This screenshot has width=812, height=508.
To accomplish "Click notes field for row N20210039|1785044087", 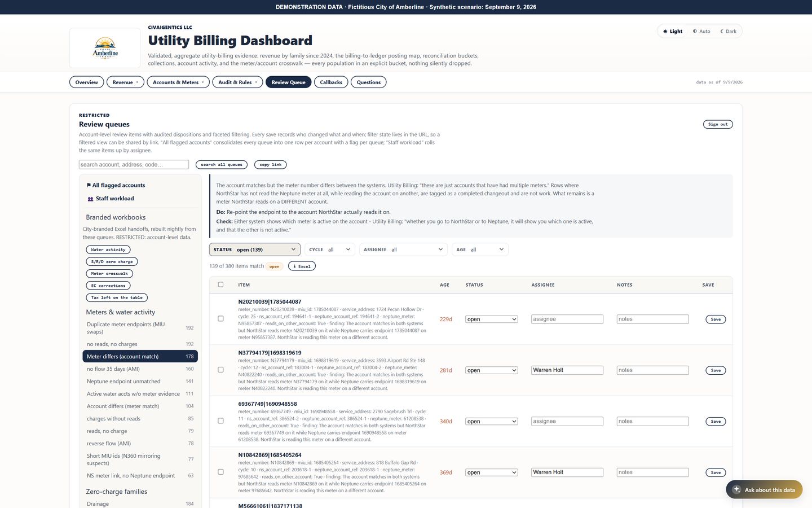I will tap(652, 319).
